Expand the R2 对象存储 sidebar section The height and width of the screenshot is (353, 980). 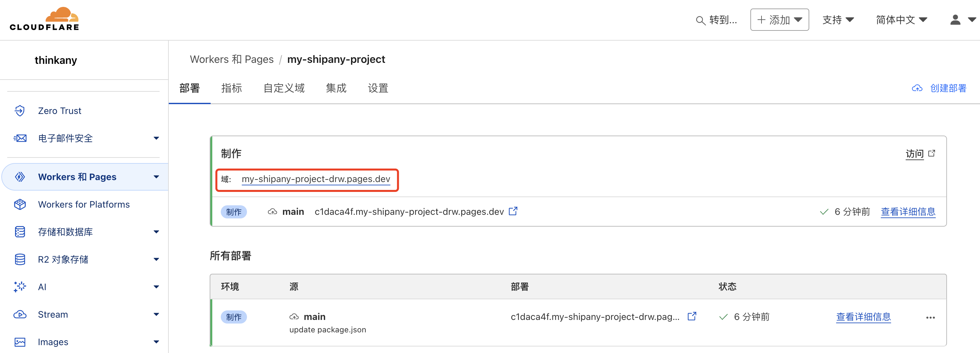(156, 259)
